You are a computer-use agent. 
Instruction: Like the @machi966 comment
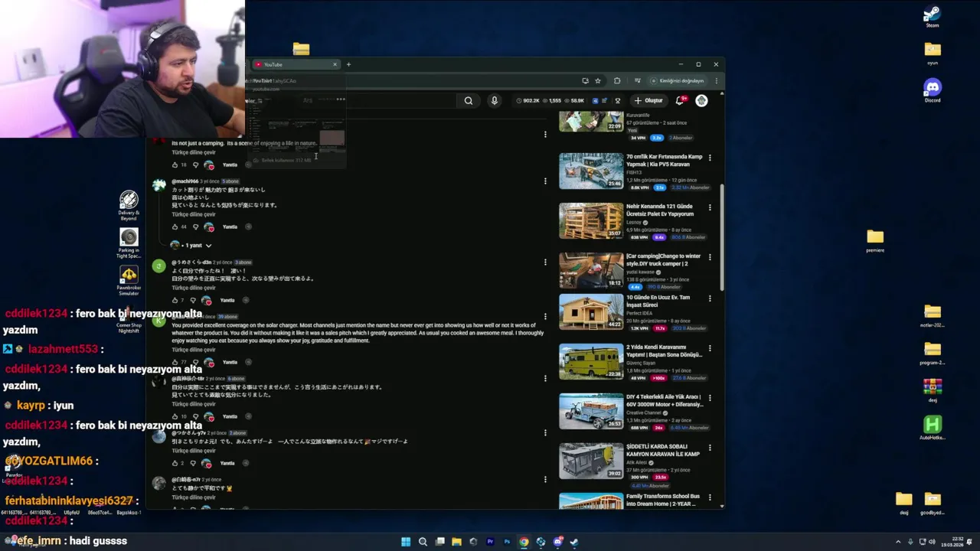(175, 227)
